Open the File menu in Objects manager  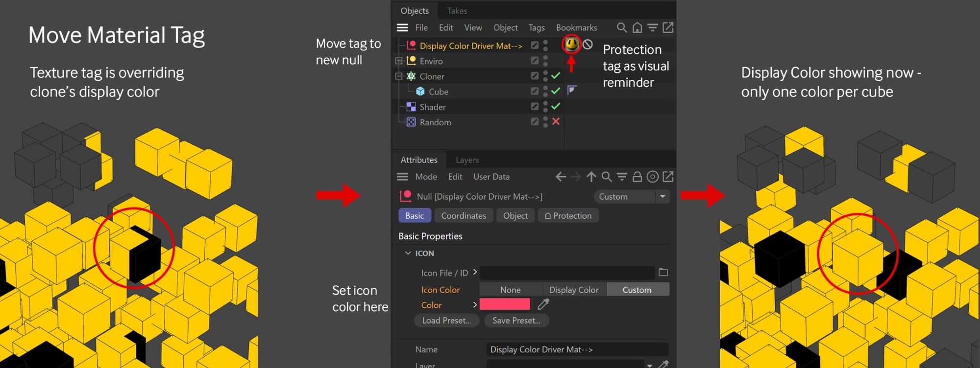pos(421,27)
